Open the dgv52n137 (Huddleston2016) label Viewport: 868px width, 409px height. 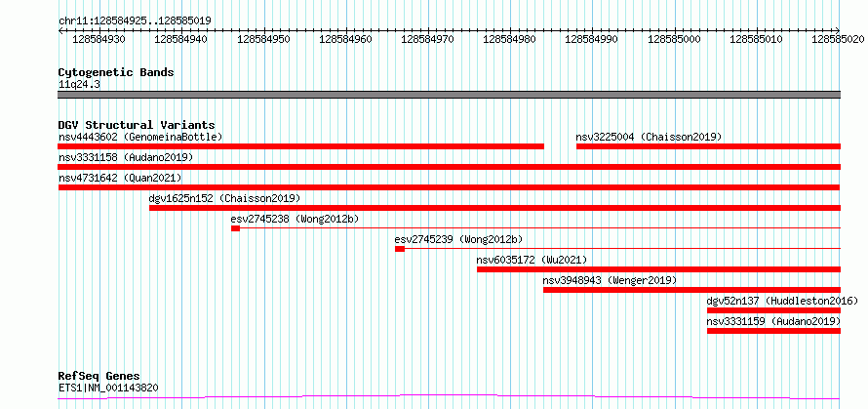tap(782, 301)
